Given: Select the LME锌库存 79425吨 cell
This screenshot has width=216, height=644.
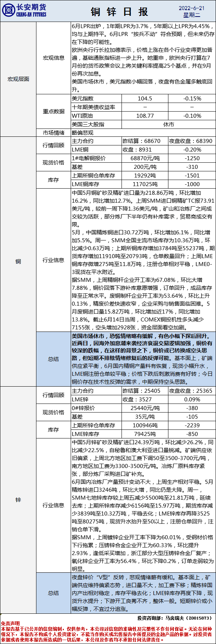Looking at the screenshot, I should [x=145, y=434].
